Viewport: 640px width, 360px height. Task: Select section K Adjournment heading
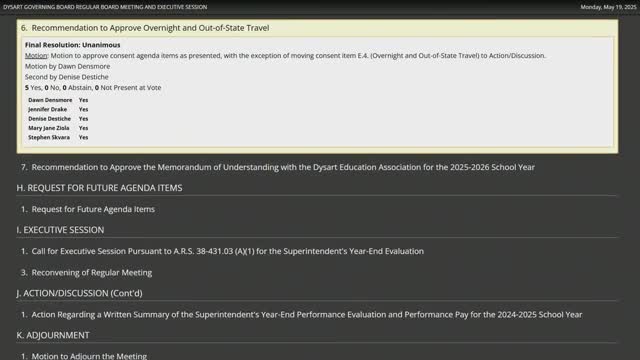pyautogui.click(x=53, y=335)
